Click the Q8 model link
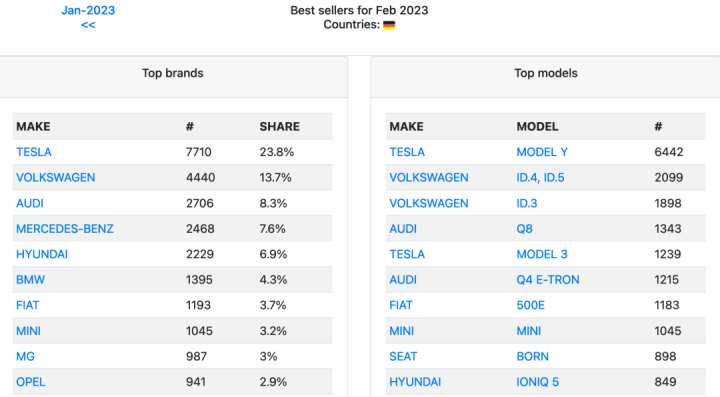This screenshot has width=720, height=397. coord(524,229)
